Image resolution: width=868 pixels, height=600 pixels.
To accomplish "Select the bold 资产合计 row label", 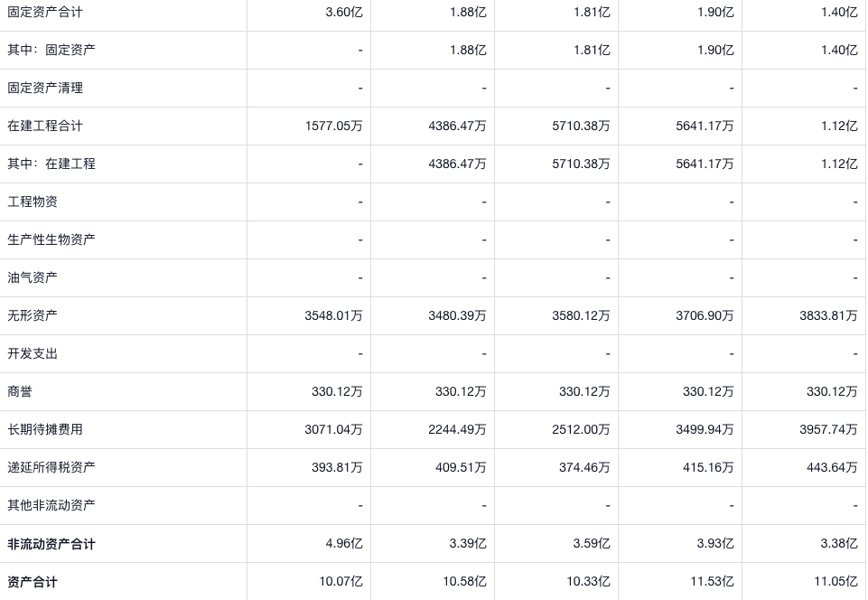I will [33, 582].
